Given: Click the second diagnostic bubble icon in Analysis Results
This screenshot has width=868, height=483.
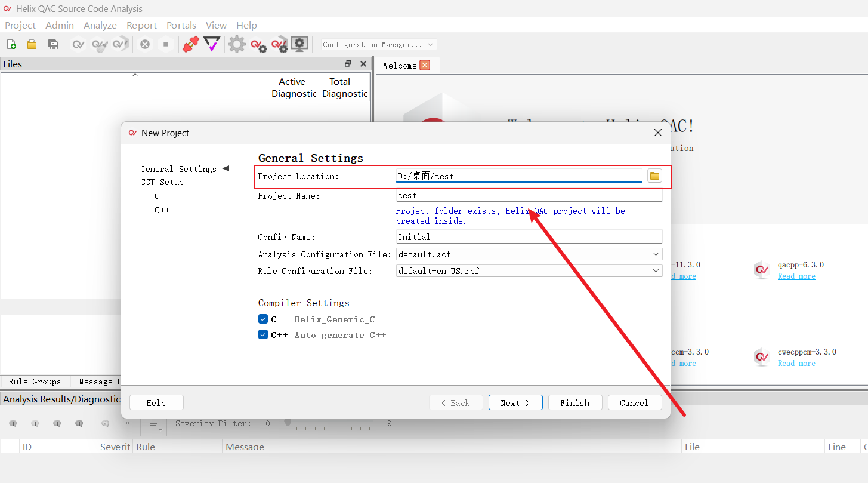Looking at the screenshot, I should [35, 423].
